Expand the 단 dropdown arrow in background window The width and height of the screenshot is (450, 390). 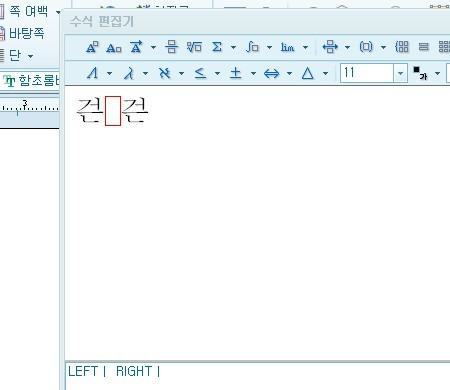click(30, 56)
